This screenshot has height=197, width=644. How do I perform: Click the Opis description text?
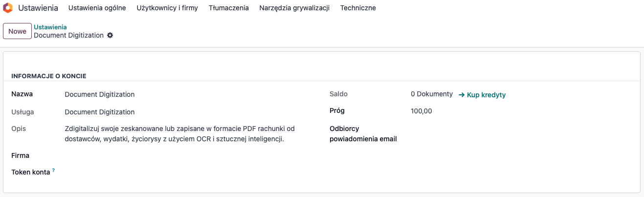tap(180, 134)
